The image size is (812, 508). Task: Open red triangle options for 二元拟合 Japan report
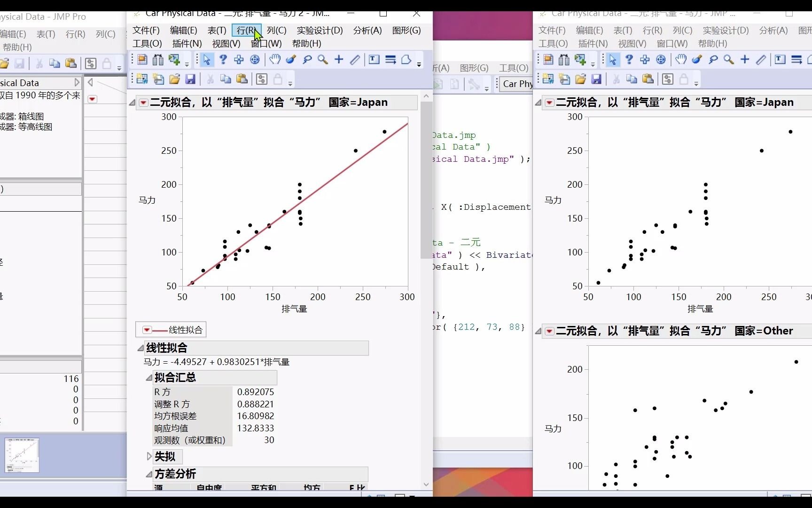(144, 103)
